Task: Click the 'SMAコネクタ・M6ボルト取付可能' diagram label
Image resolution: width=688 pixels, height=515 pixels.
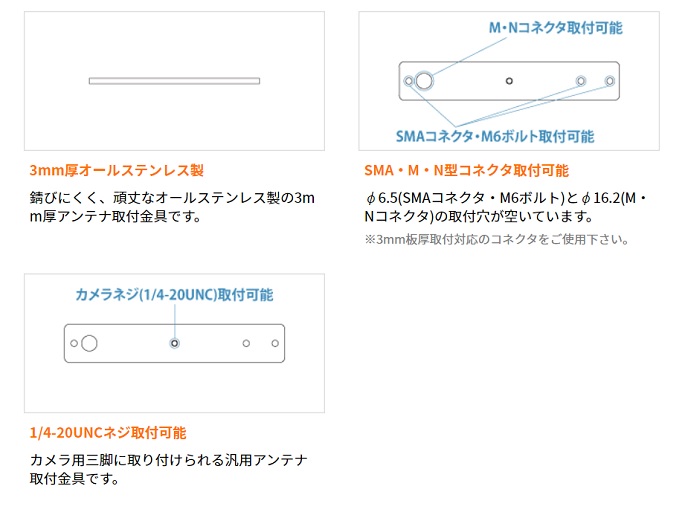Action: coord(494,136)
